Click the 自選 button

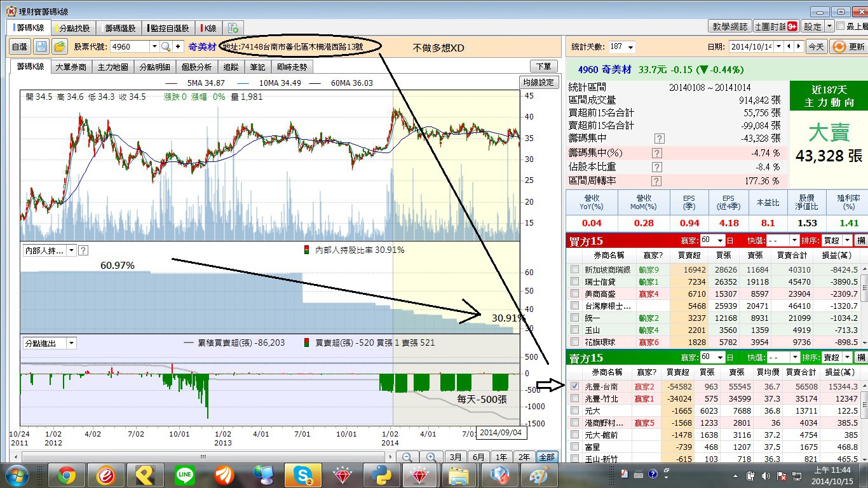(x=20, y=46)
